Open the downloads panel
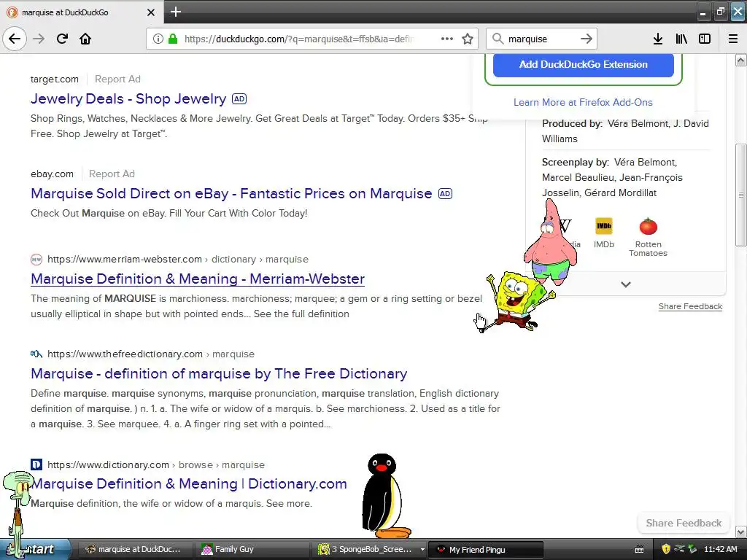This screenshot has height=560, width=747. (x=658, y=39)
